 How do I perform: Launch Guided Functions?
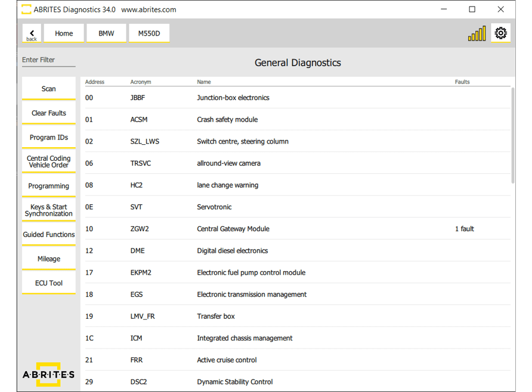coord(49,235)
